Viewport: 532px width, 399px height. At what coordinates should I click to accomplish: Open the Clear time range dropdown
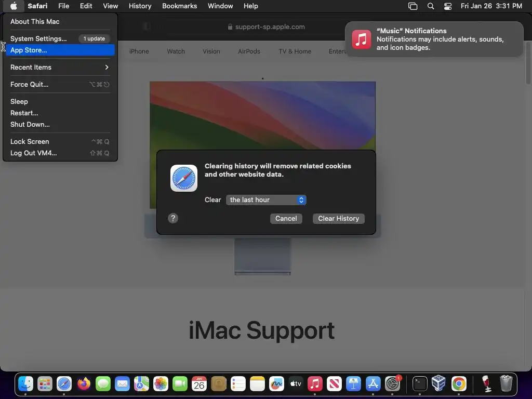coord(266,200)
